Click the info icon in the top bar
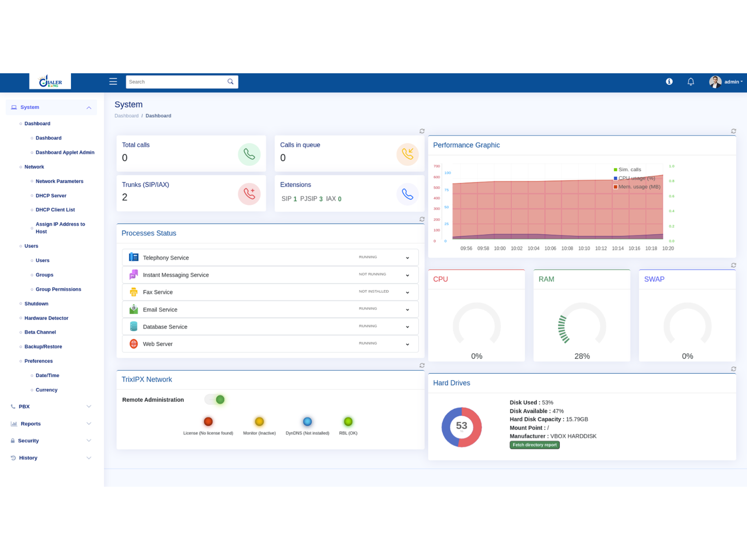 click(x=669, y=81)
